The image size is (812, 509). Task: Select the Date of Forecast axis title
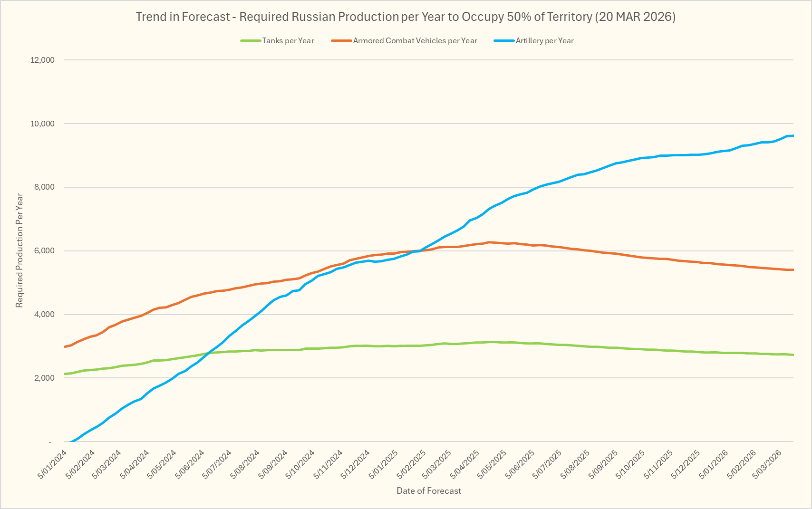(429, 491)
